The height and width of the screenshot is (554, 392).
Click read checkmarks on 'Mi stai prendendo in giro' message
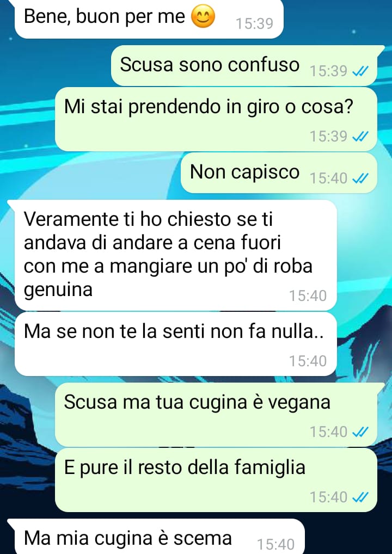click(360, 136)
